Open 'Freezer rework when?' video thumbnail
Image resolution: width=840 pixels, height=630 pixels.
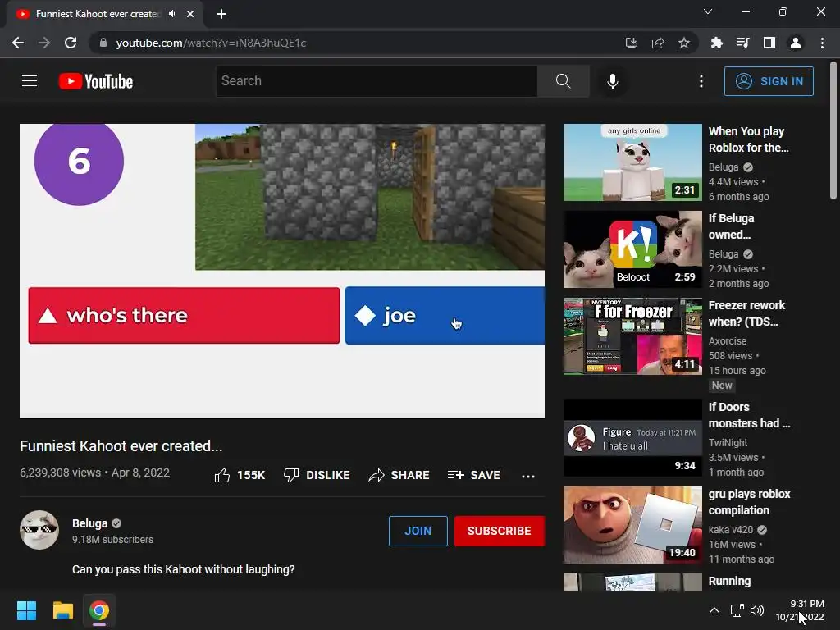pos(632,336)
